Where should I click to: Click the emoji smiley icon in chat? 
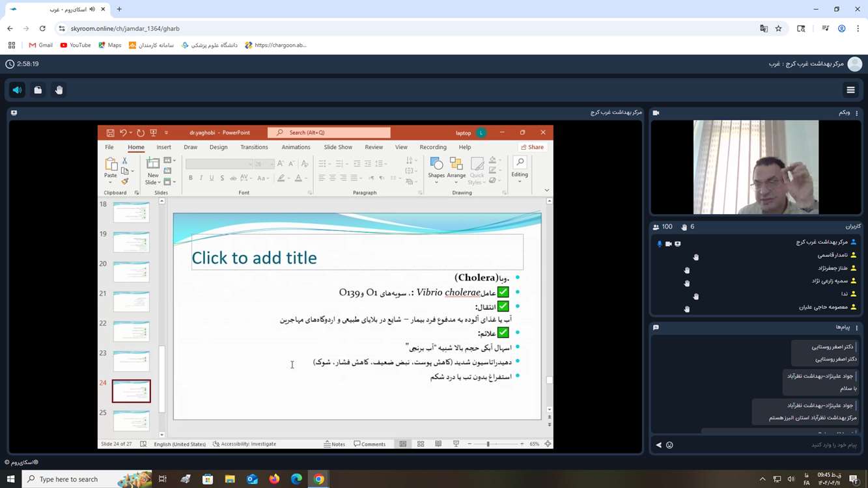(x=669, y=445)
